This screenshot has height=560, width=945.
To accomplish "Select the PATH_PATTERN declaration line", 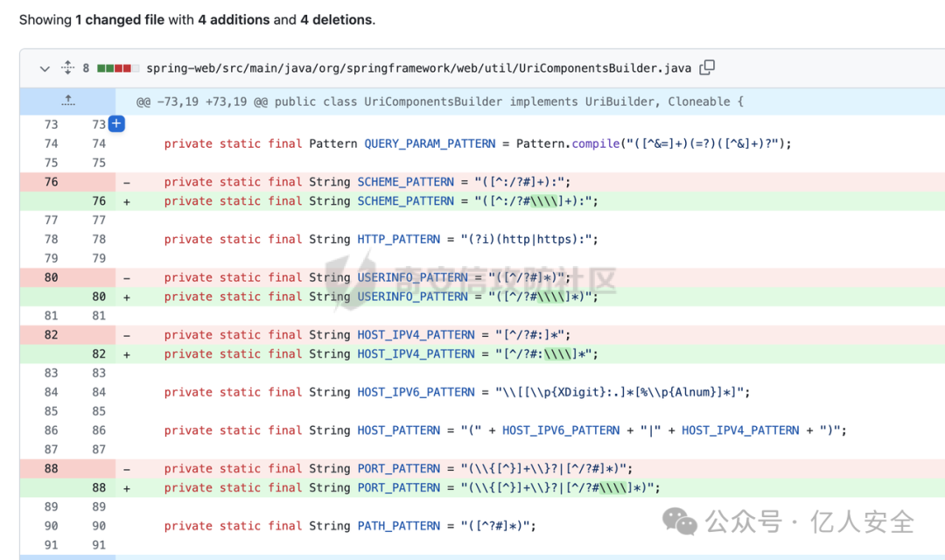I will tap(349, 526).
